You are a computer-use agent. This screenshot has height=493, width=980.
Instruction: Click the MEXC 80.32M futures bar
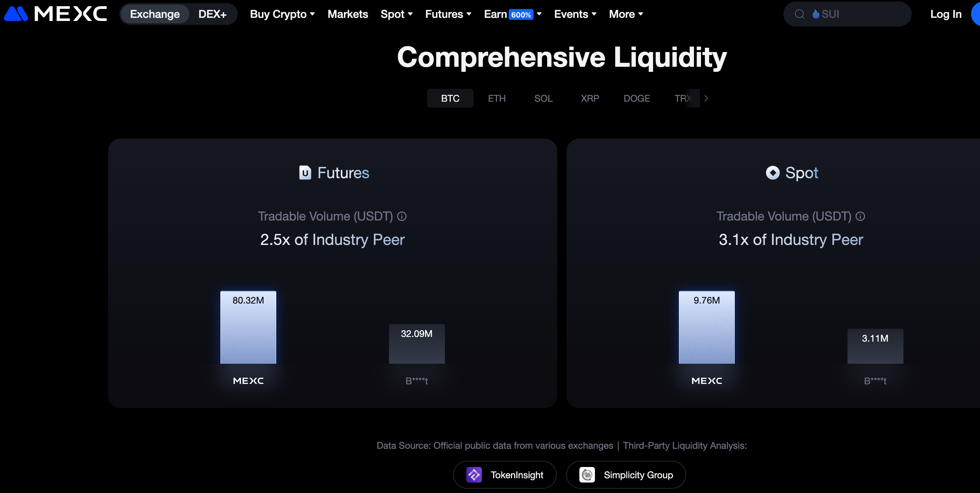248,327
